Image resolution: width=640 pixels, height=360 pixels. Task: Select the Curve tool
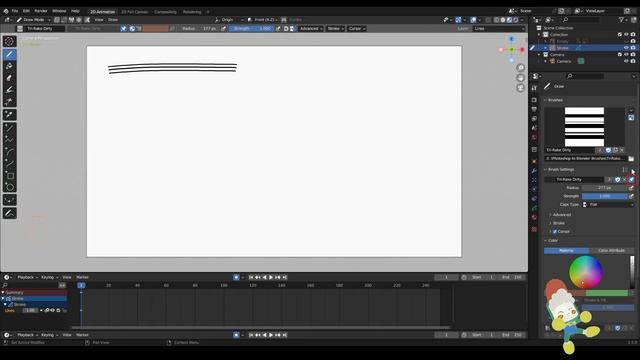coord(9,164)
